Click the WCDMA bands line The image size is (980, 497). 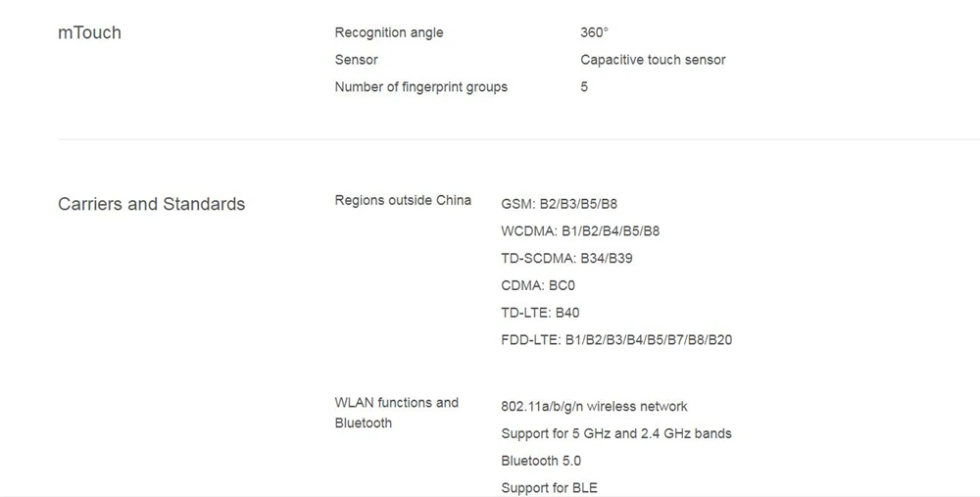580,231
